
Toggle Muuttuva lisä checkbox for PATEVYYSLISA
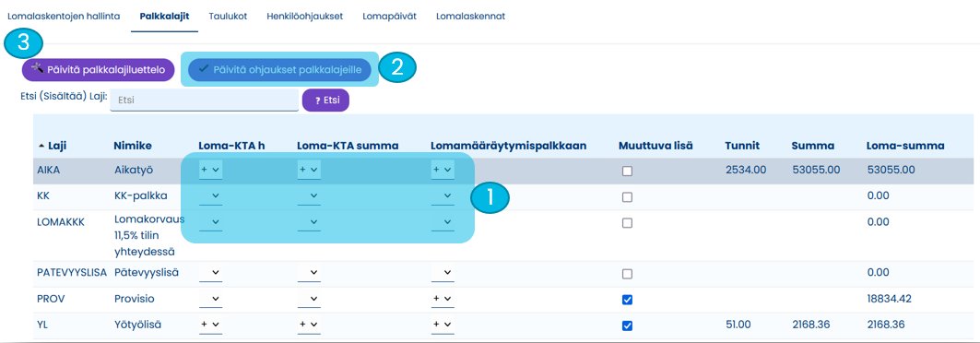(x=627, y=274)
